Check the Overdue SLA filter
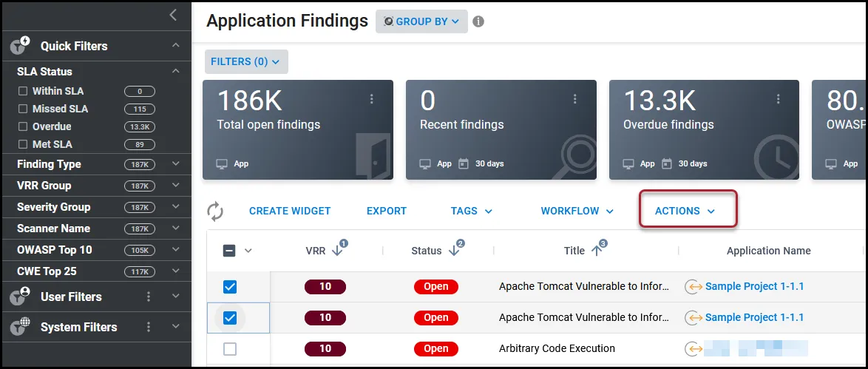Image resolution: width=868 pixels, height=369 pixels. (23, 126)
